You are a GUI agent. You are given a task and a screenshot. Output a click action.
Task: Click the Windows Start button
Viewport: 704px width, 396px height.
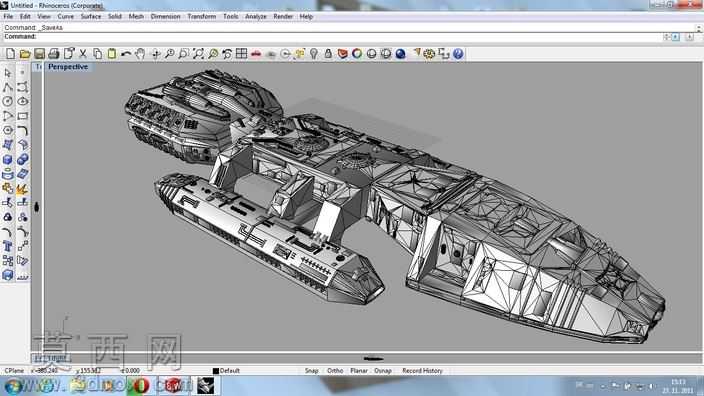13,386
